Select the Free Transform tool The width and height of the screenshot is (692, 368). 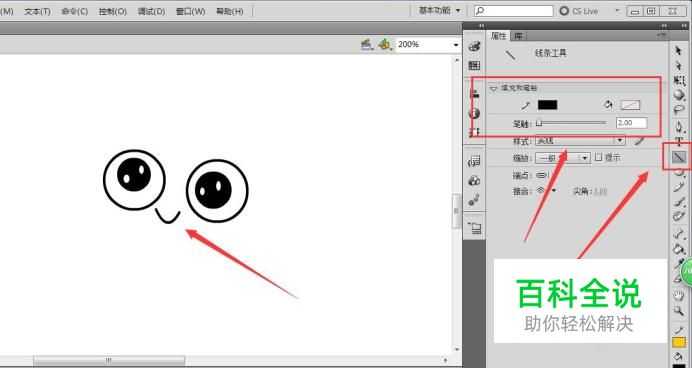pos(679,80)
